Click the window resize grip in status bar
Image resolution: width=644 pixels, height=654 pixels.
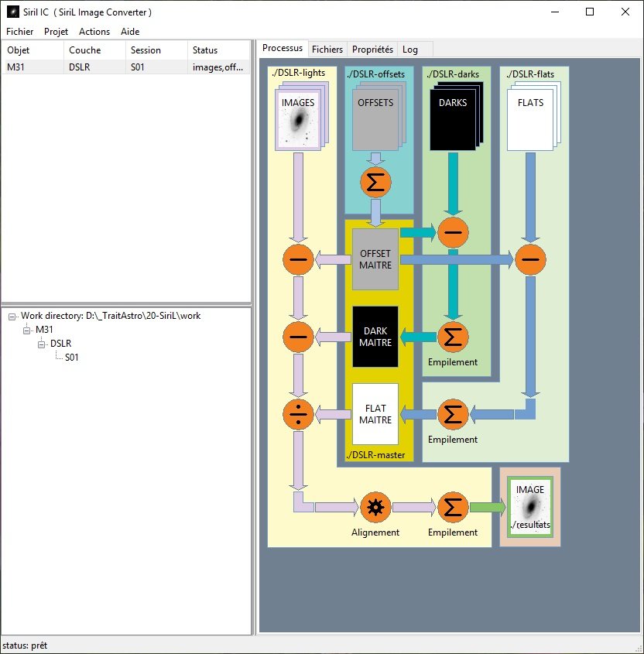click(638, 648)
